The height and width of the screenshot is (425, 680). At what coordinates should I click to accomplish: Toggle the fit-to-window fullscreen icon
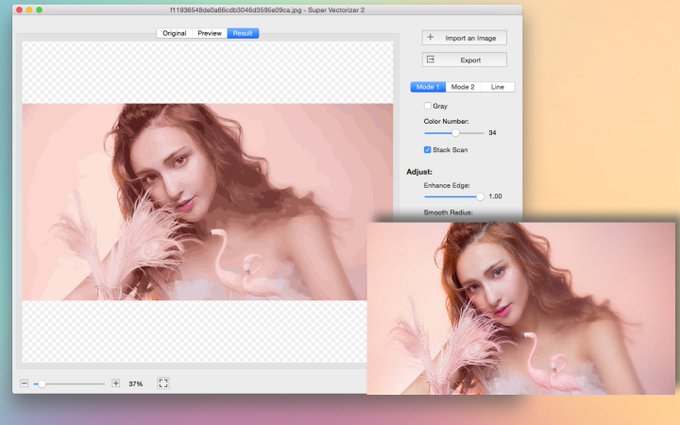163,383
